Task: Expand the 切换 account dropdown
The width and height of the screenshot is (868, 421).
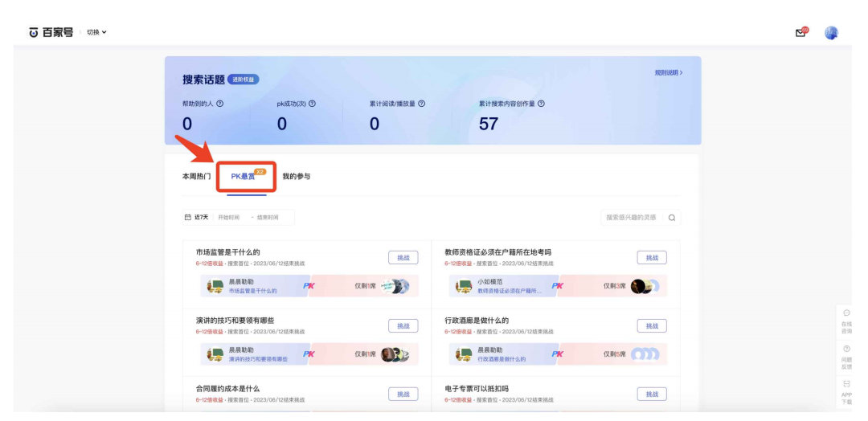Action: click(96, 33)
